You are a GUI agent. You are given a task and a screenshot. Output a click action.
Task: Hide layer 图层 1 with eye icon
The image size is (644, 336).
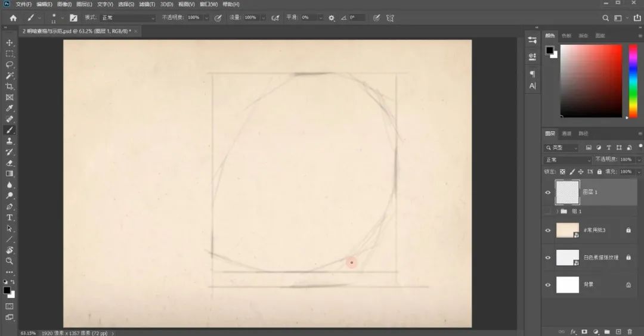[x=548, y=192]
